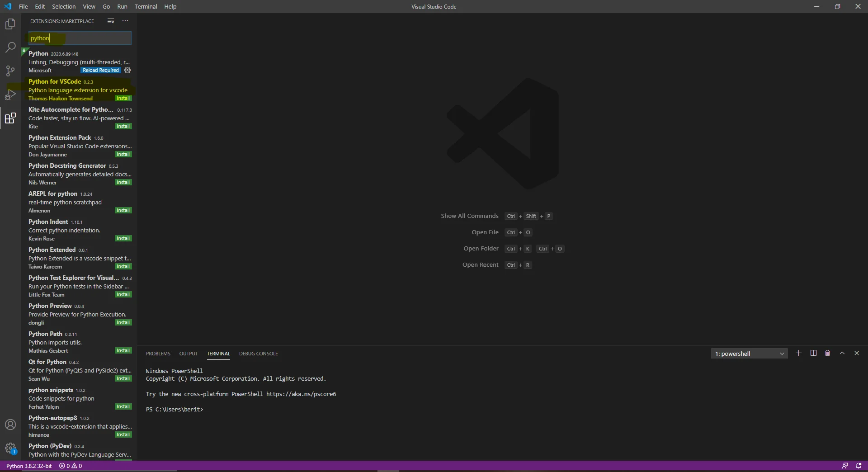This screenshot has height=472, width=868.
Task: Open the Extensions view icon
Action: click(x=10, y=118)
